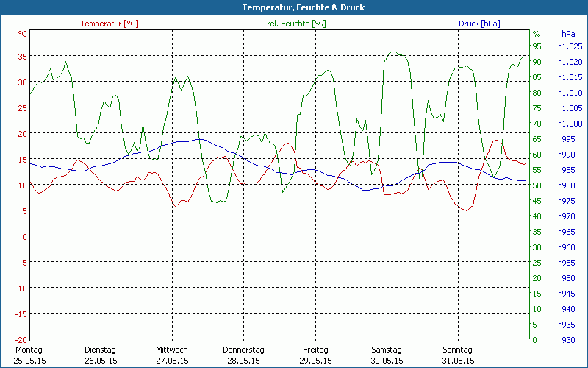This screenshot has height=368, width=588.
Task: Click the date '28.05.15'
Action: [243, 361]
